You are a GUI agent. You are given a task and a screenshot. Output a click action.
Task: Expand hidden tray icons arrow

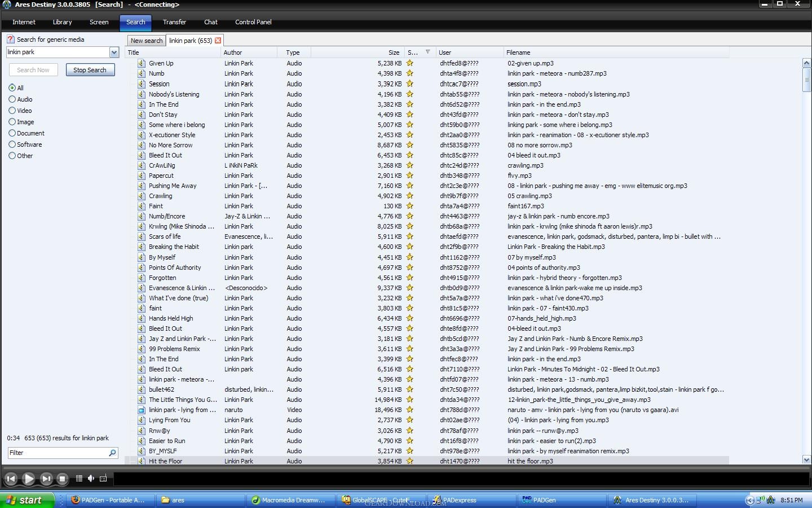click(x=749, y=500)
